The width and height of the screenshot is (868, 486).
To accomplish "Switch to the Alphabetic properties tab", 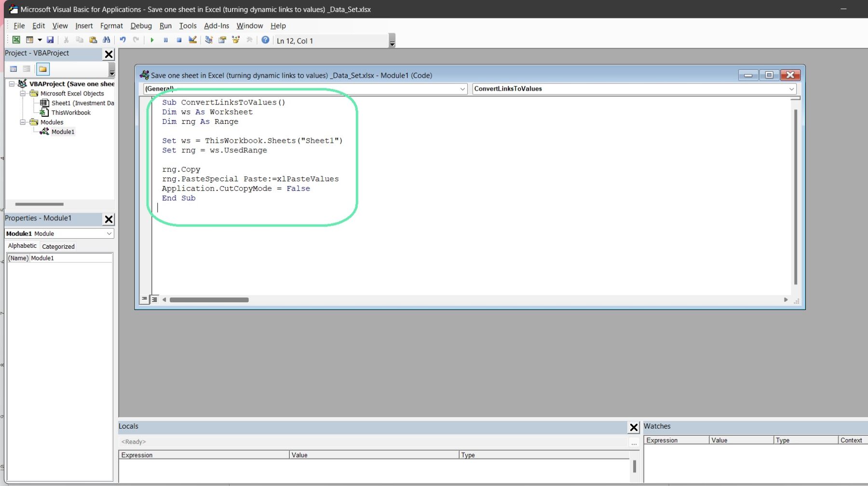I will pyautogui.click(x=22, y=246).
